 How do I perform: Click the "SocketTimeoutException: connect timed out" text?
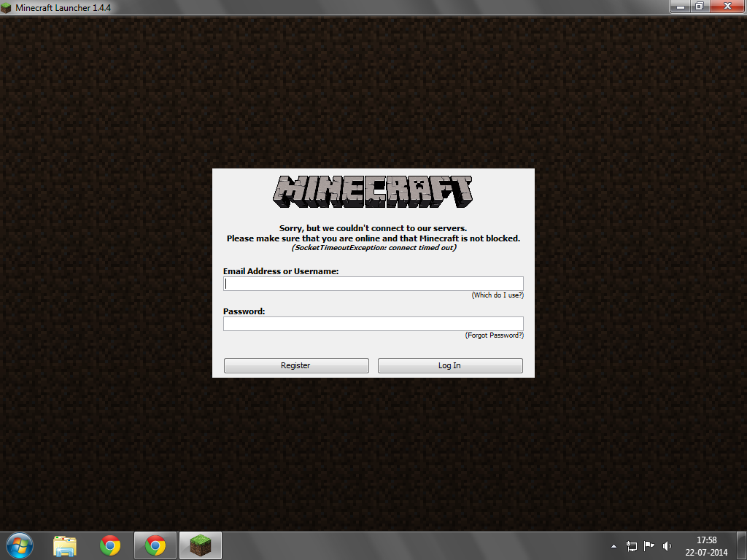[x=374, y=248]
